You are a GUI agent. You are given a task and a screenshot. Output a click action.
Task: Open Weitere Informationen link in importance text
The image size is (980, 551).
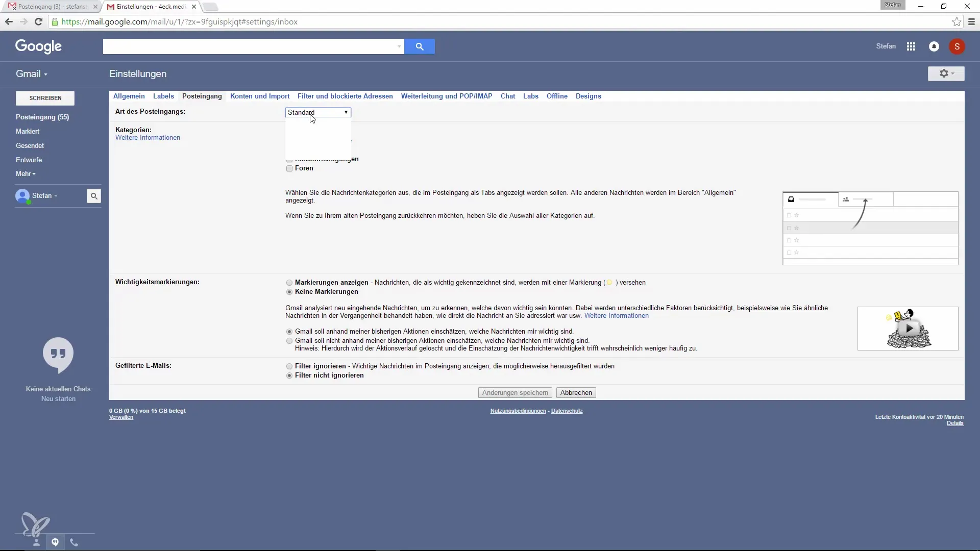click(617, 316)
